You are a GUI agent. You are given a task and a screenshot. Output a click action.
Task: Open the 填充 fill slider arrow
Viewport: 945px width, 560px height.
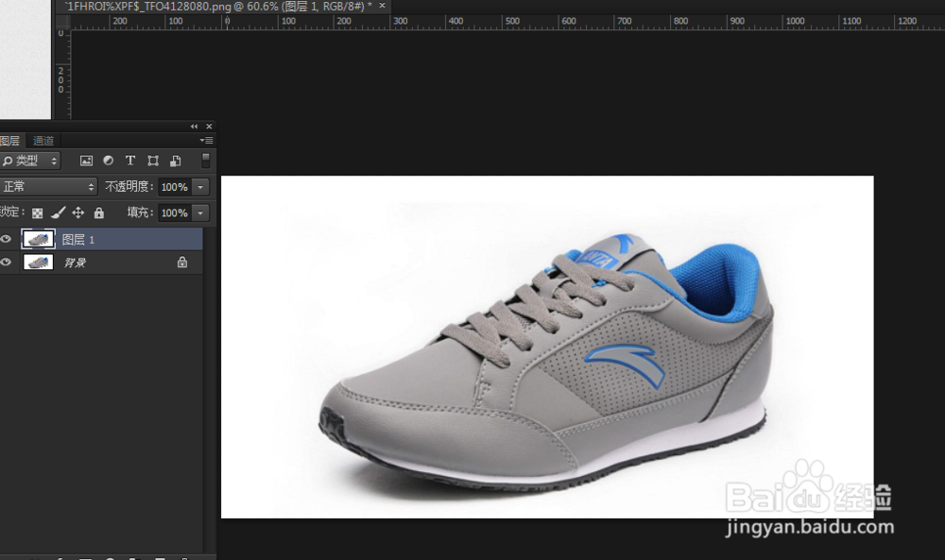[200, 212]
